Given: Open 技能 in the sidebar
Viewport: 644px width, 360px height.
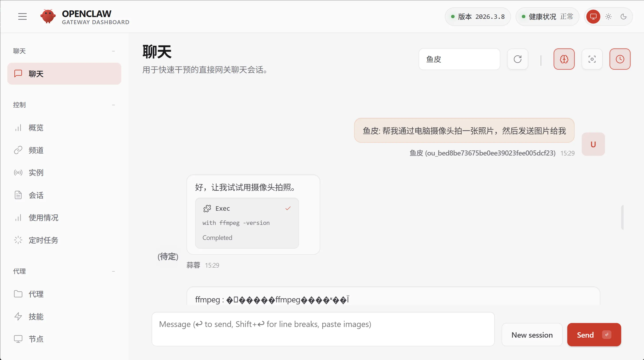Looking at the screenshot, I should click(x=36, y=317).
